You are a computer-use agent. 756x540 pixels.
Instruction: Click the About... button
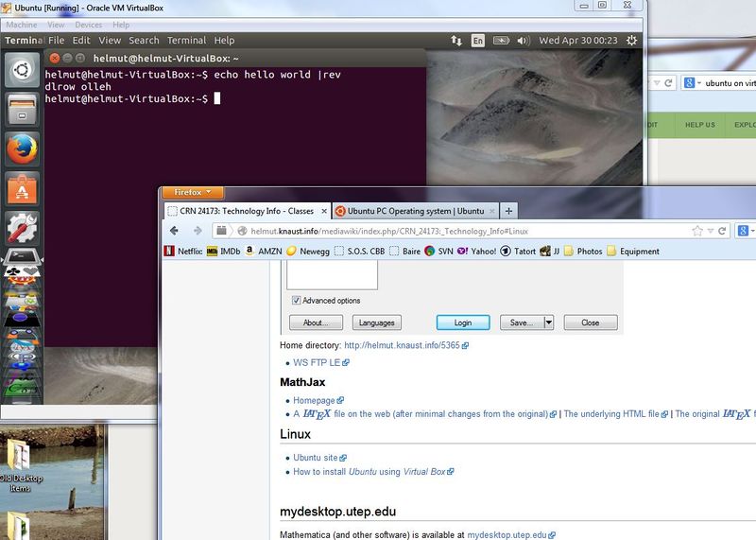(x=316, y=322)
